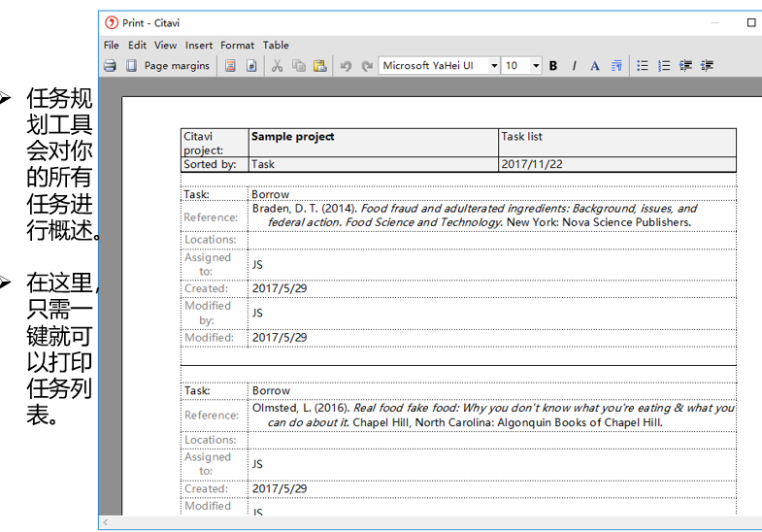Viewport: 762px width, 532px height.
Task: Click the first task's Created date 2017/5/29
Action: pos(280,288)
